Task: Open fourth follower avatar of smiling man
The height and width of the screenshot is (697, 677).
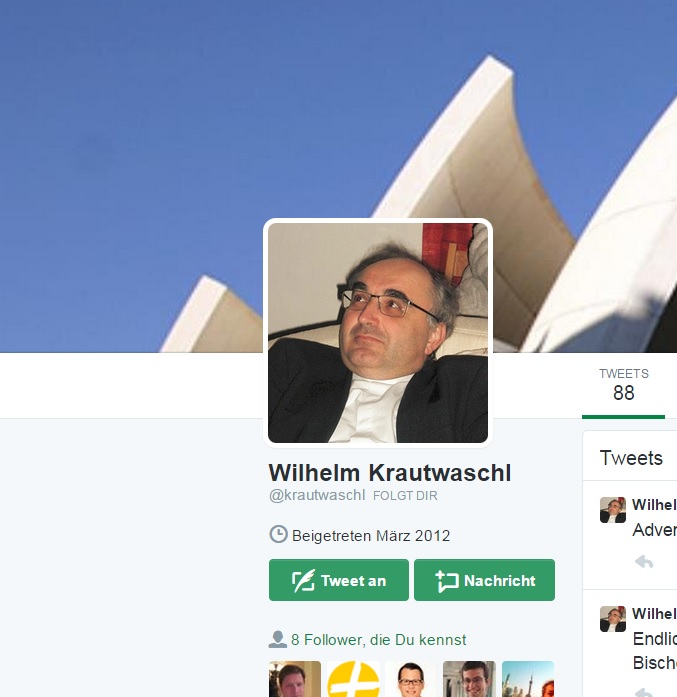Action: 469,679
